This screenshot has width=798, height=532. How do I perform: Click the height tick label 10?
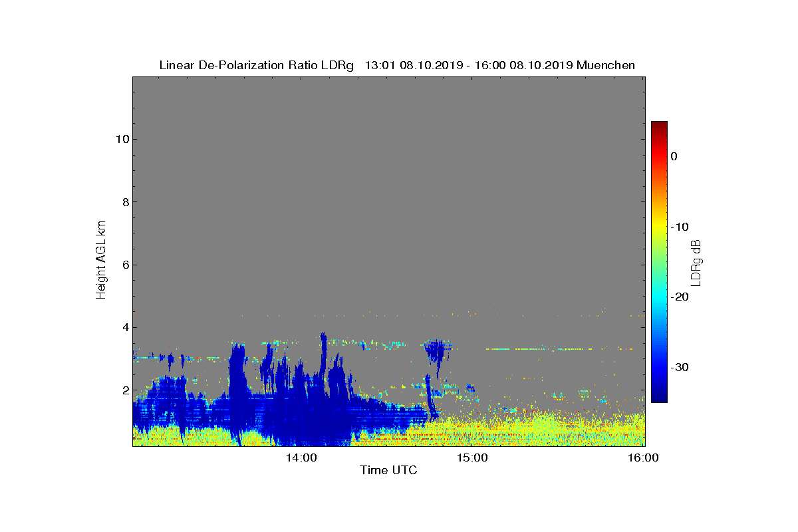[122, 139]
